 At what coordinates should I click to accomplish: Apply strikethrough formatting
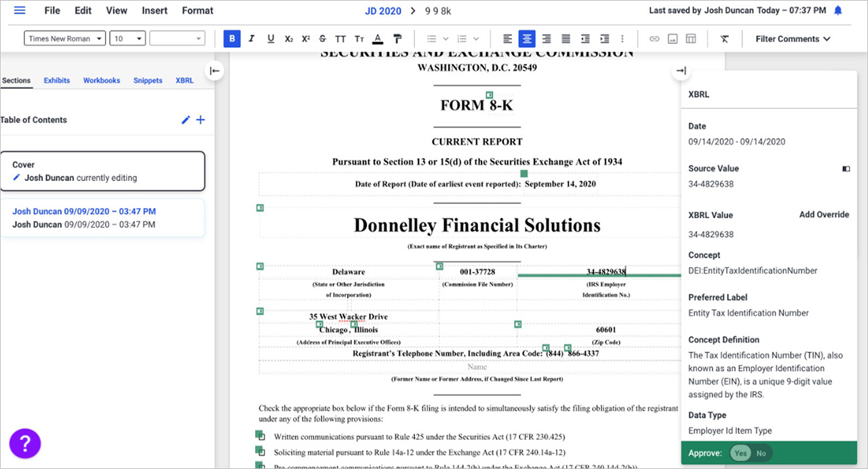(x=323, y=39)
